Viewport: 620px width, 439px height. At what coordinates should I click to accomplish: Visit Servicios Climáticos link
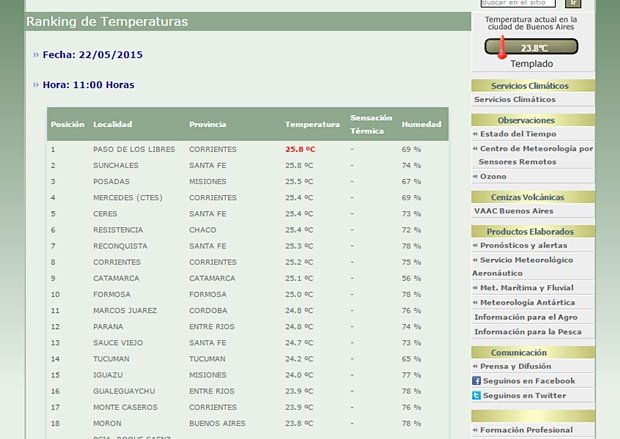514,100
